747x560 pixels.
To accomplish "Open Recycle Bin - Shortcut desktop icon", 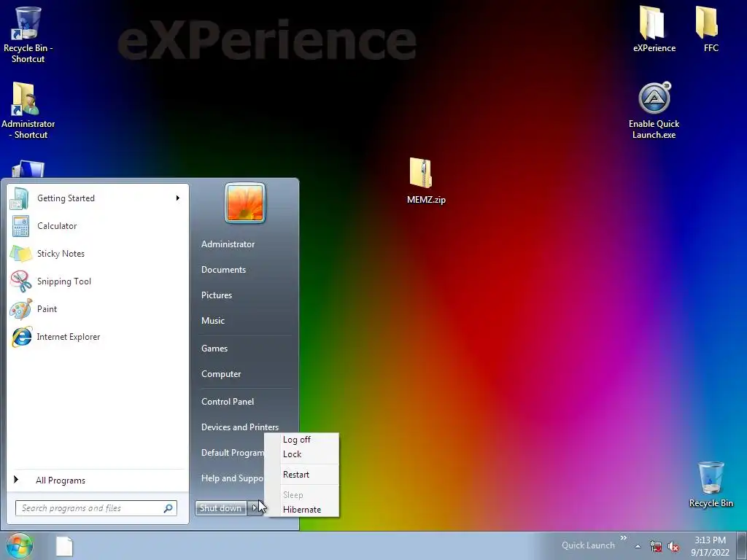I will 28,34.
